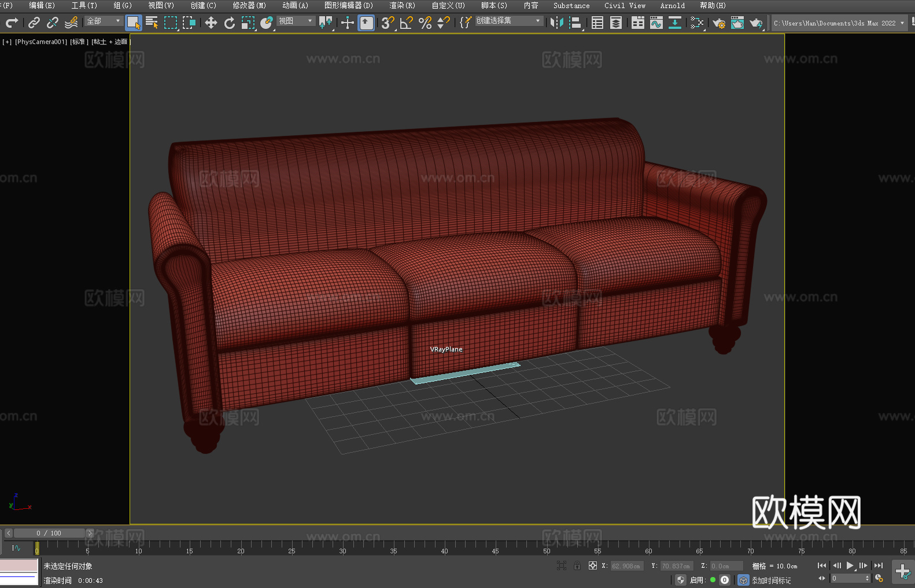Open the Arnold menu
The image size is (915, 588).
[x=672, y=5]
